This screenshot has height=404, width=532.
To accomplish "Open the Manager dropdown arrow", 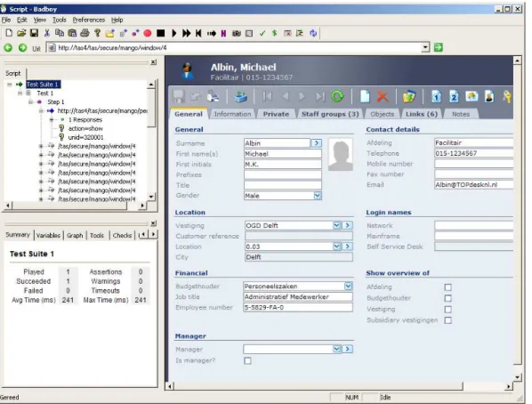I will pos(336,349).
